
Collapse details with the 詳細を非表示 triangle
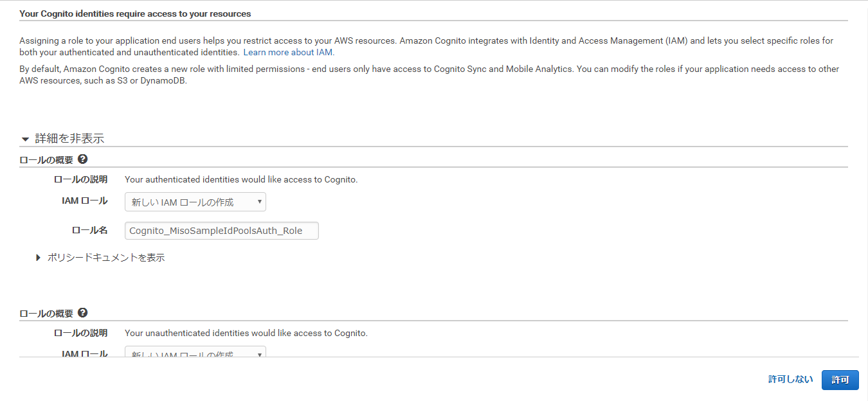(26, 139)
